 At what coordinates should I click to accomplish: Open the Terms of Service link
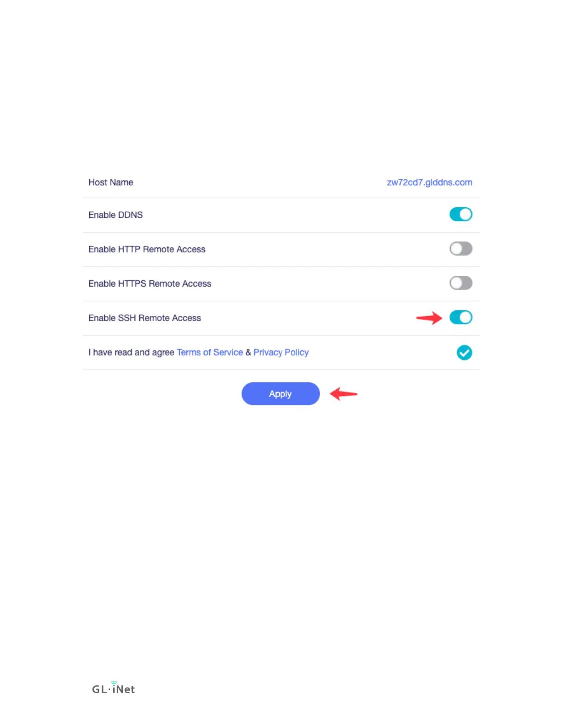210,353
